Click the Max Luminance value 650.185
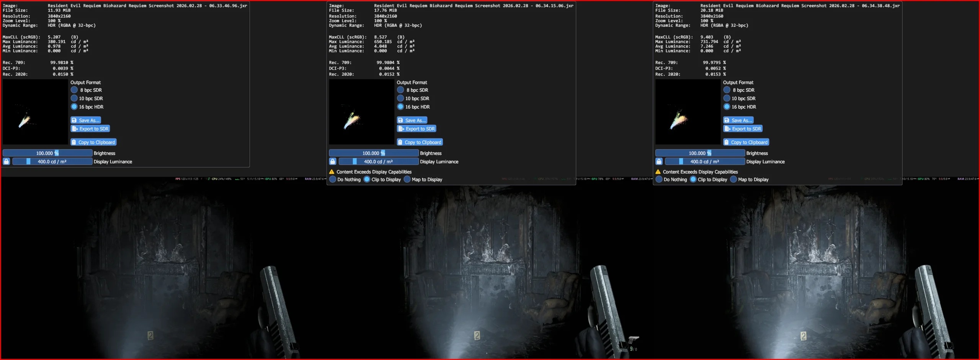980x360 pixels. pos(383,42)
